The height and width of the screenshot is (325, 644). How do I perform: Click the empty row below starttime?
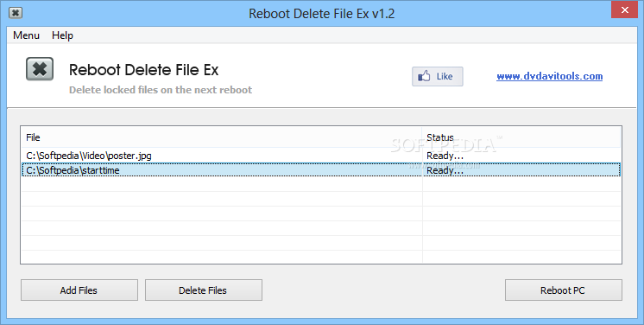(320, 184)
